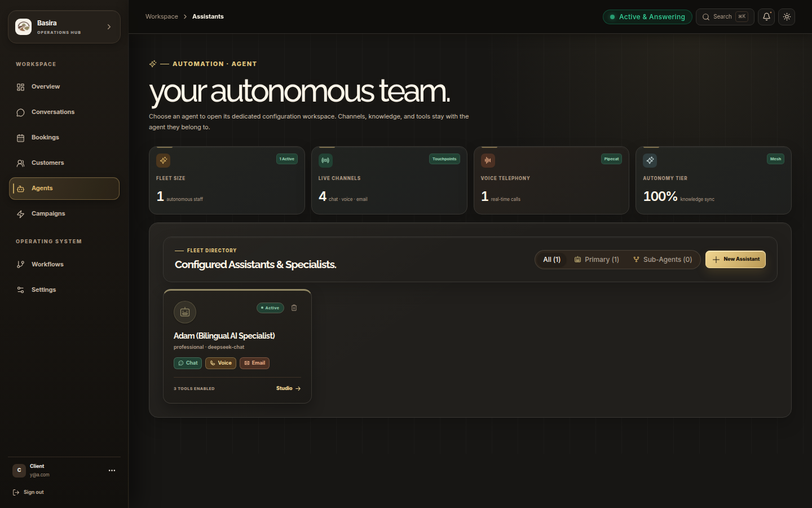Select the Agents sidebar item

(64, 189)
